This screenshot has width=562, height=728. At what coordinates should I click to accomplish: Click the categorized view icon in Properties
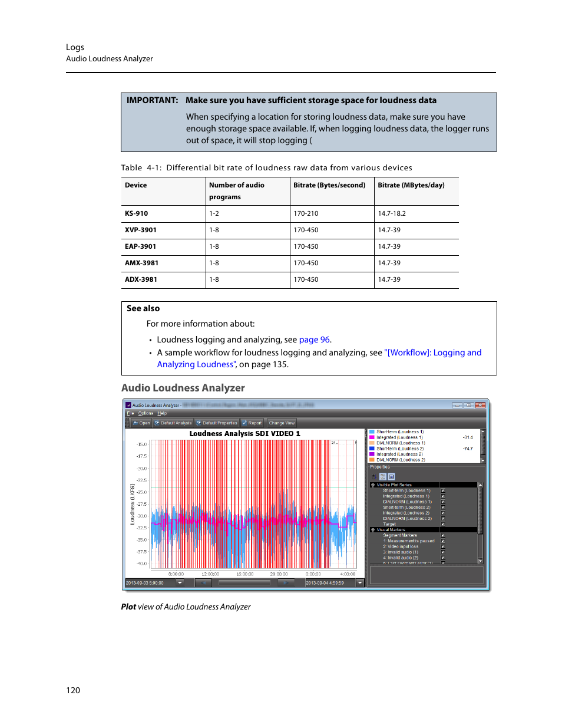point(383,476)
